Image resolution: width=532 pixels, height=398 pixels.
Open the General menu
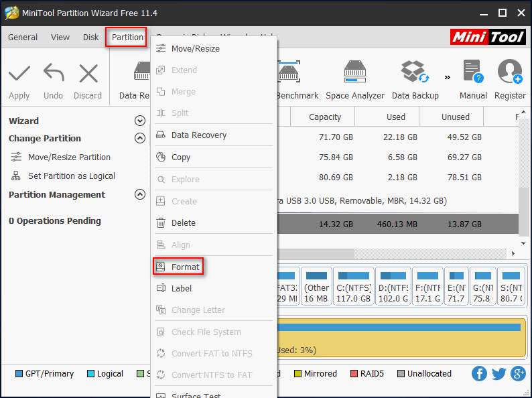tap(23, 37)
